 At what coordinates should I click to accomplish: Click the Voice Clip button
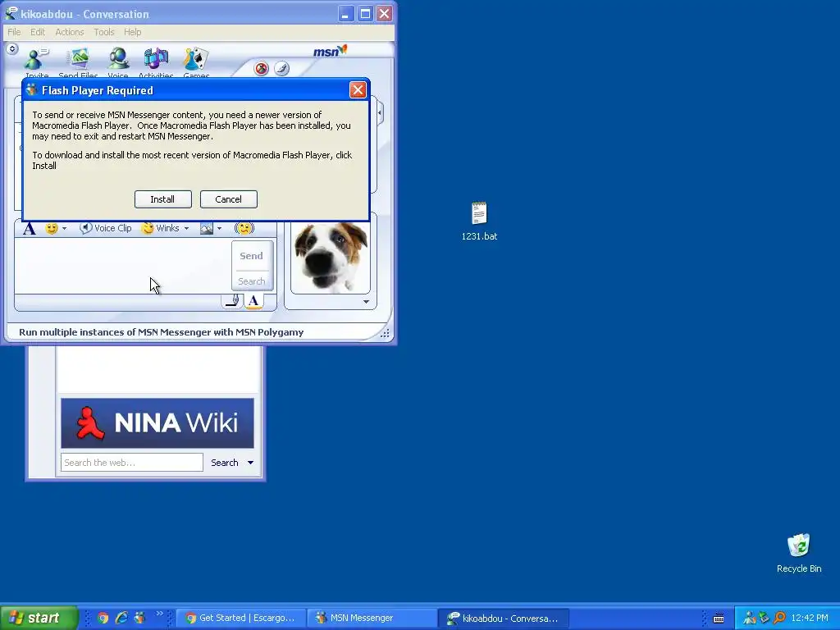pos(106,228)
